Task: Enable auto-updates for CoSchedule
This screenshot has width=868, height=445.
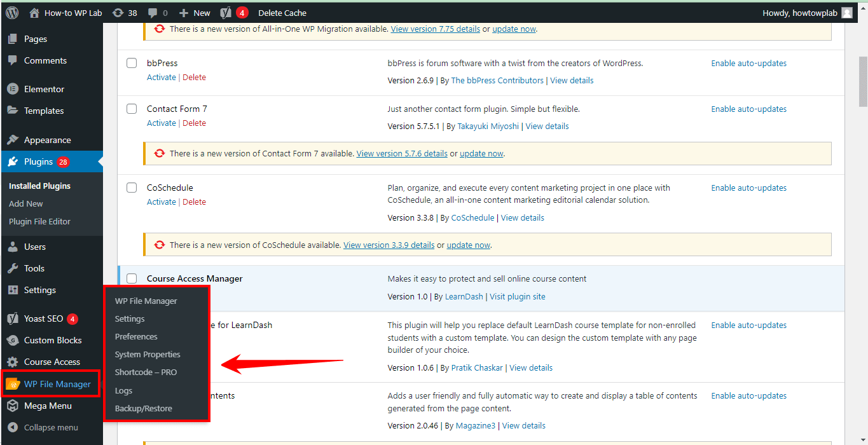Action: 748,188
